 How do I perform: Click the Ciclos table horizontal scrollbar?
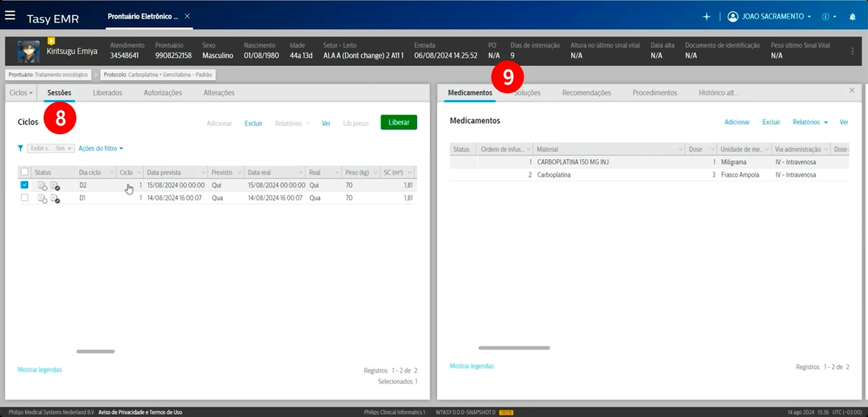[95, 352]
